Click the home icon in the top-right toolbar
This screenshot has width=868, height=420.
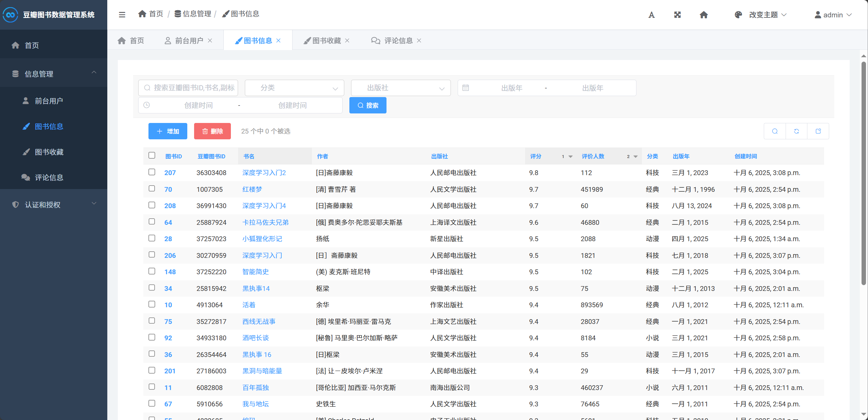pos(704,15)
